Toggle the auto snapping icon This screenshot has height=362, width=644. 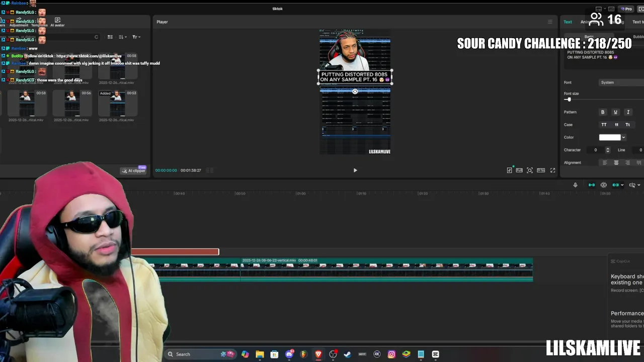point(604,185)
